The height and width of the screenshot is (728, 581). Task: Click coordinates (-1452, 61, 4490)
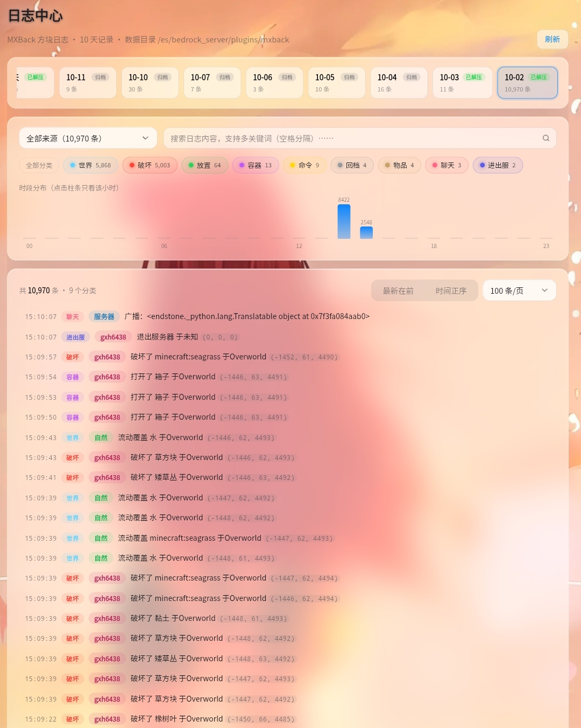(x=304, y=357)
